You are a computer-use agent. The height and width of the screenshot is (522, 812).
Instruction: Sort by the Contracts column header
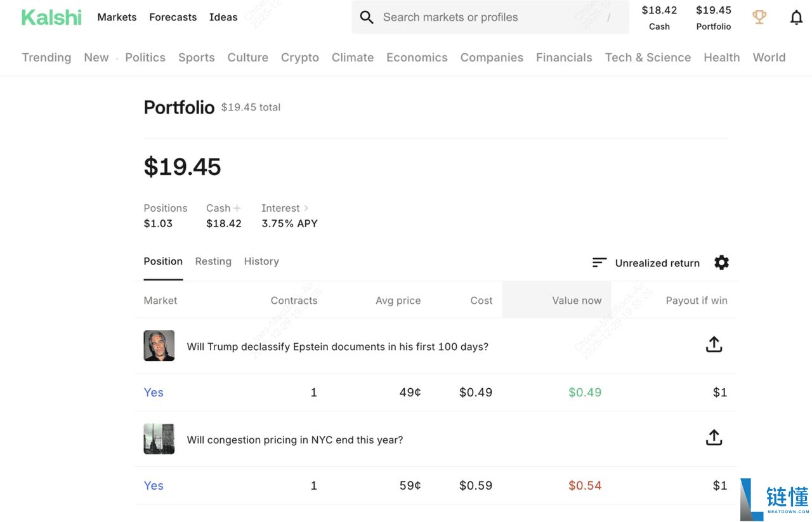294,301
